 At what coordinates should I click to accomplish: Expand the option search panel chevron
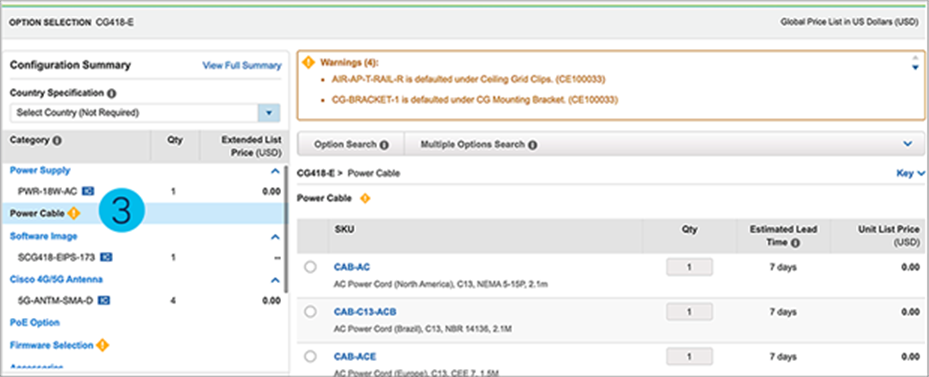pos(907,144)
